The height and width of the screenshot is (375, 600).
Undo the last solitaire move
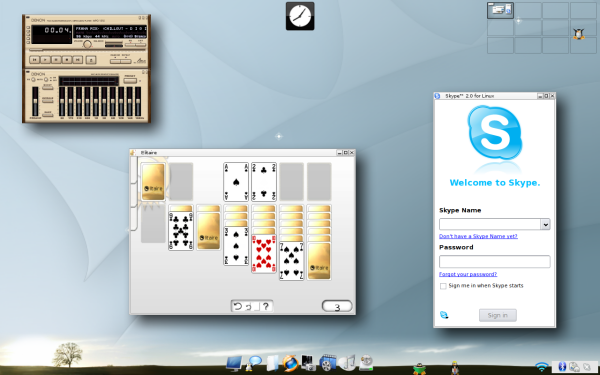[238, 306]
